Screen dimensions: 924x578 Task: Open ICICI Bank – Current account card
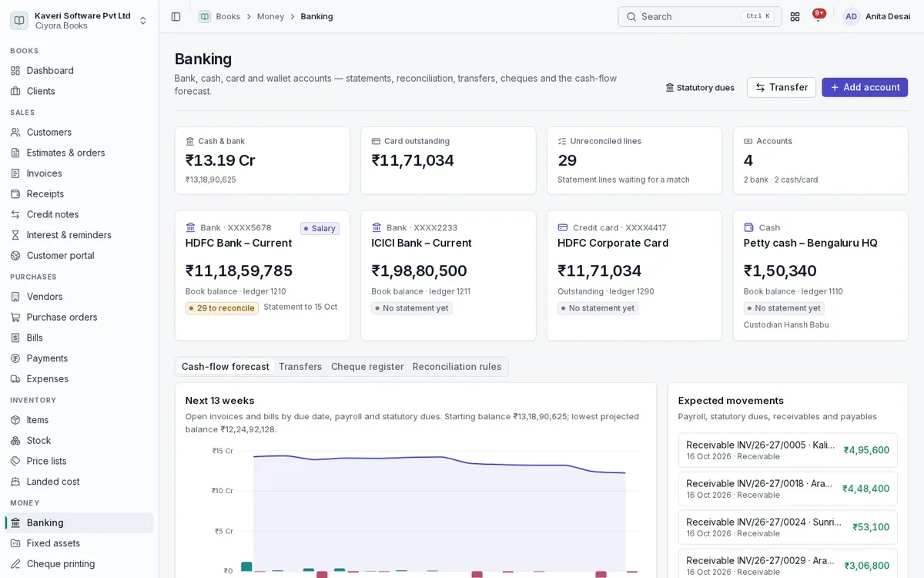point(448,276)
